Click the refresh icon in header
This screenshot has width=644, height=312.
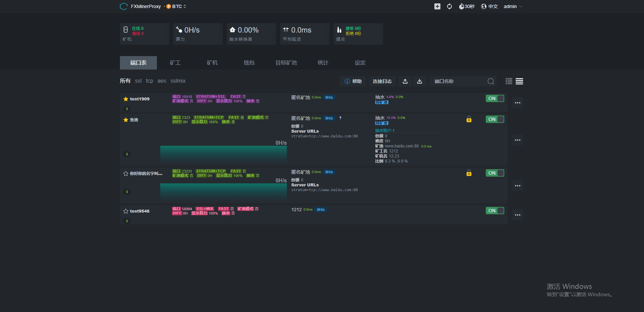pyautogui.click(x=449, y=6)
